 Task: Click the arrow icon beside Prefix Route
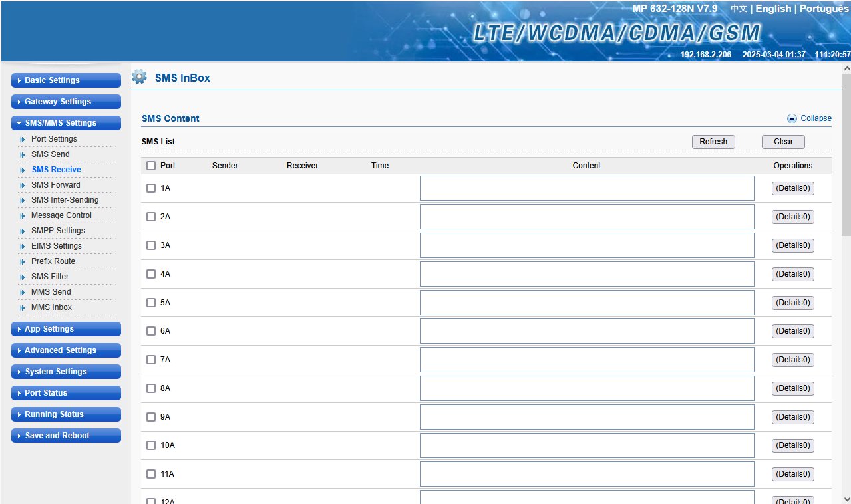point(23,261)
